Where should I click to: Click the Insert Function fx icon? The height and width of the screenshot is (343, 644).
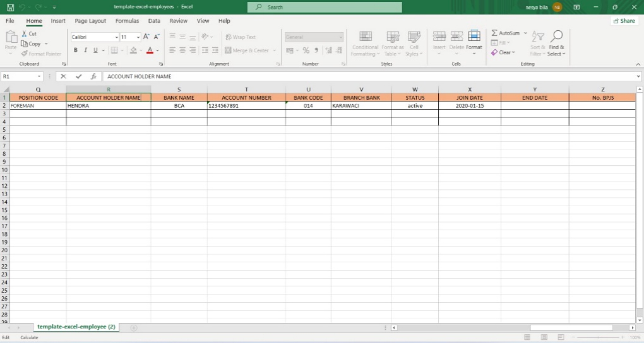pyautogui.click(x=93, y=76)
